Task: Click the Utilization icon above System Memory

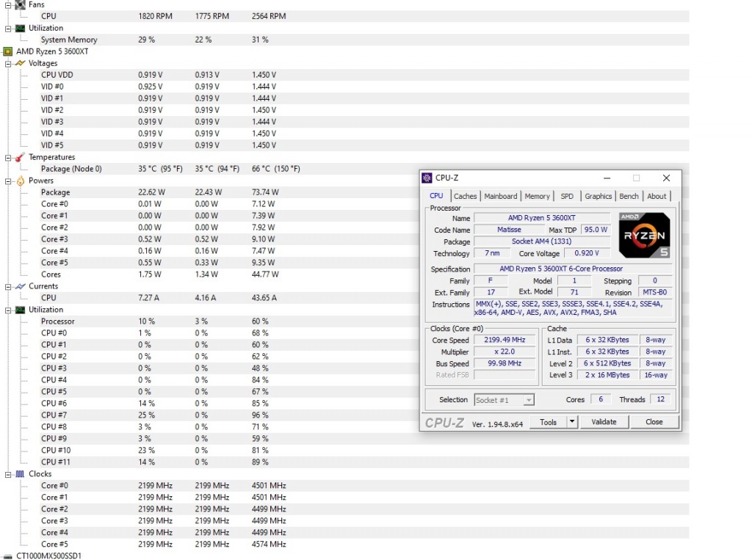Action: pos(20,29)
